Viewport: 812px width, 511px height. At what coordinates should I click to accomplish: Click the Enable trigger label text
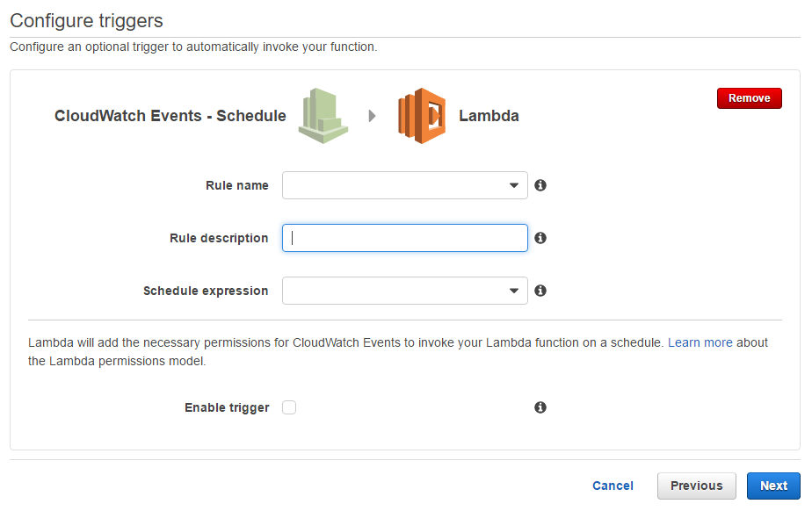(x=226, y=407)
